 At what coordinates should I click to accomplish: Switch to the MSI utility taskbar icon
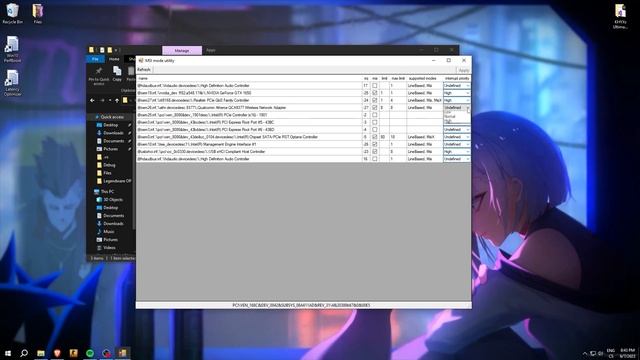pos(122,353)
